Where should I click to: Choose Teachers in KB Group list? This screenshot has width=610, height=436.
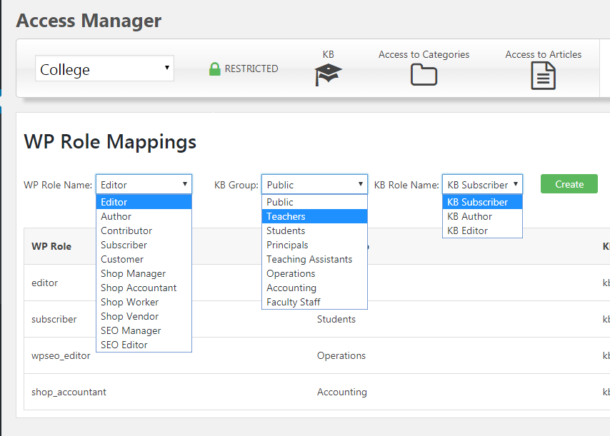point(314,217)
